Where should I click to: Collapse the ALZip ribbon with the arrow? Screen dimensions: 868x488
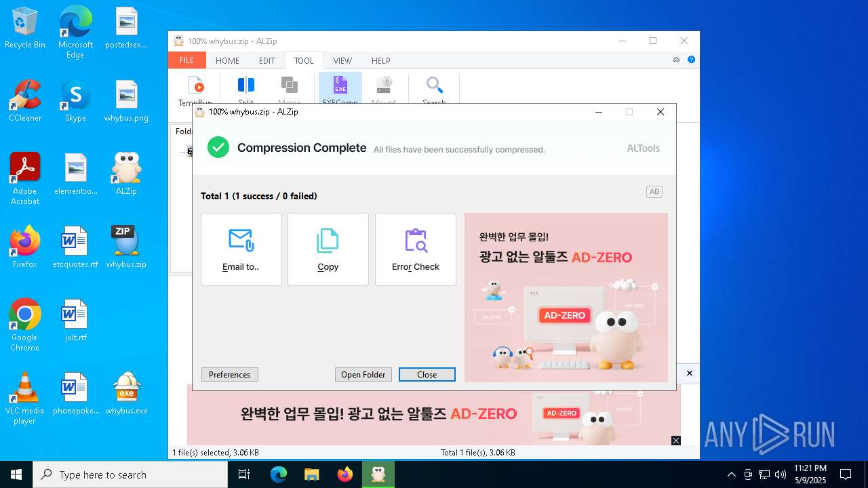(x=676, y=60)
